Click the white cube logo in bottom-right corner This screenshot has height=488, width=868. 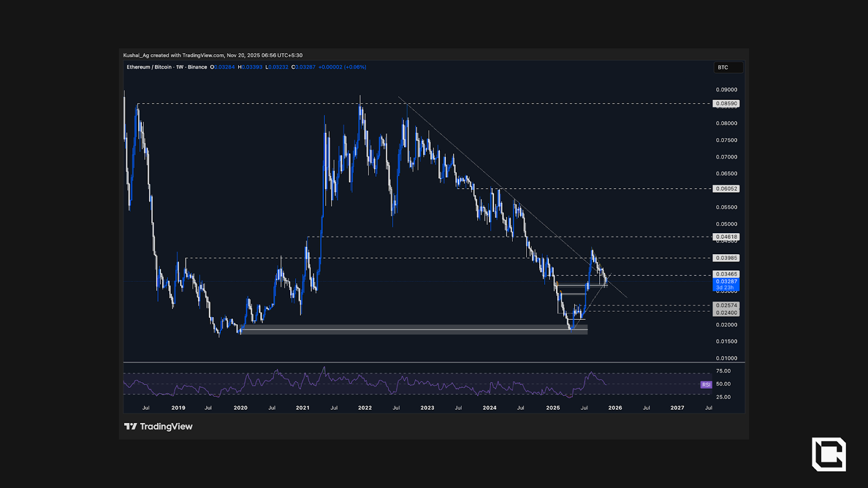pos(828,454)
